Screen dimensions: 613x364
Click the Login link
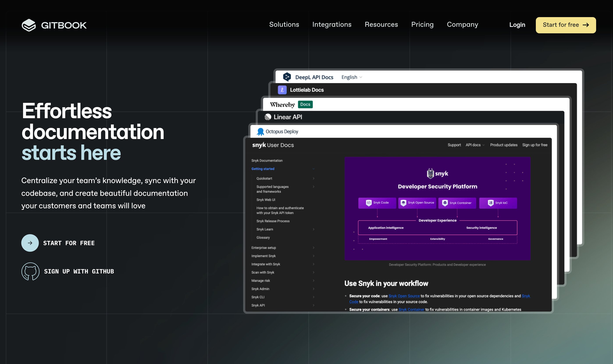[x=517, y=25]
